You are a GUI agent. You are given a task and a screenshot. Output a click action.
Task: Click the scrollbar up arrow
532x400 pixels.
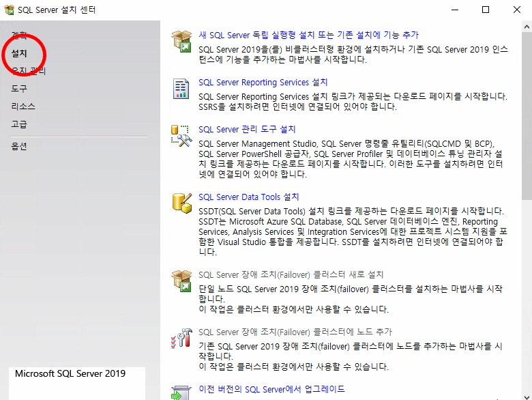click(527, 27)
